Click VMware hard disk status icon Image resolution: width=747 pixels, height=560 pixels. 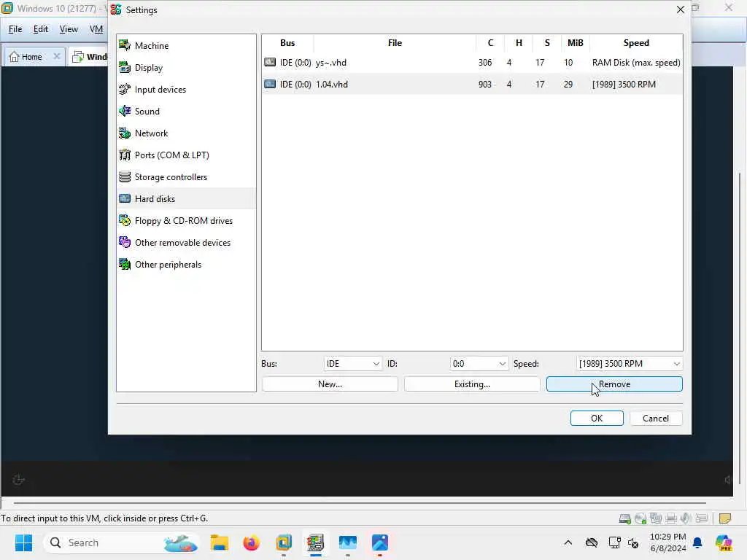(624, 518)
